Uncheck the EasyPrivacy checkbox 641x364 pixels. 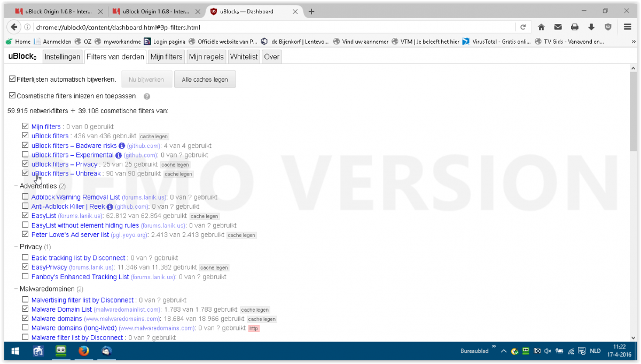coord(25,267)
